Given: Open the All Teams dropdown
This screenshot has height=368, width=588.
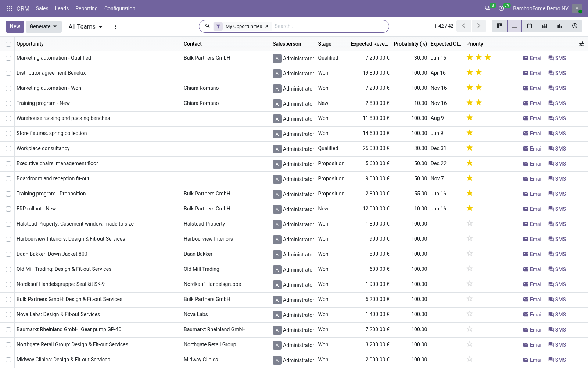Looking at the screenshot, I should pos(86,26).
